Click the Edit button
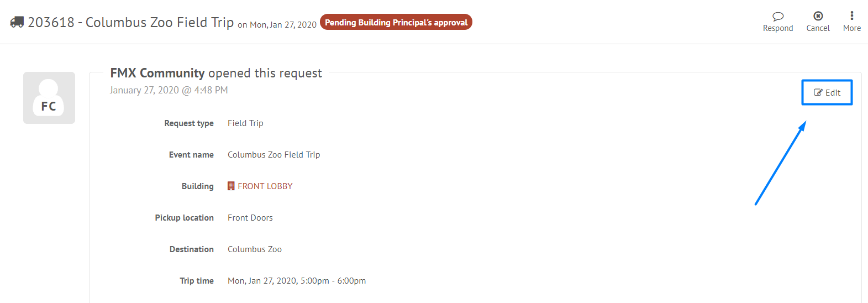Image resolution: width=868 pixels, height=303 pixels. point(827,92)
